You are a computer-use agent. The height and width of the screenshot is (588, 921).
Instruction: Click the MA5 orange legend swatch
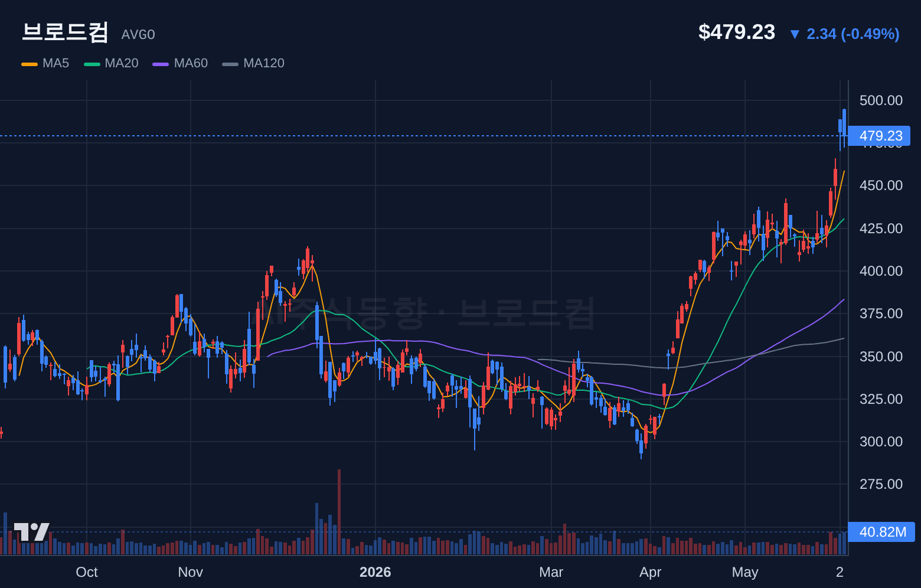pos(30,64)
